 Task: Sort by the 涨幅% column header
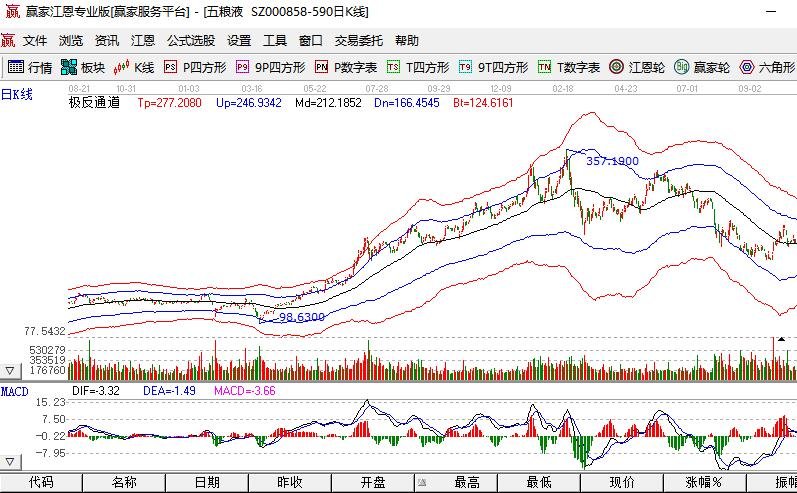tap(705, 482)
